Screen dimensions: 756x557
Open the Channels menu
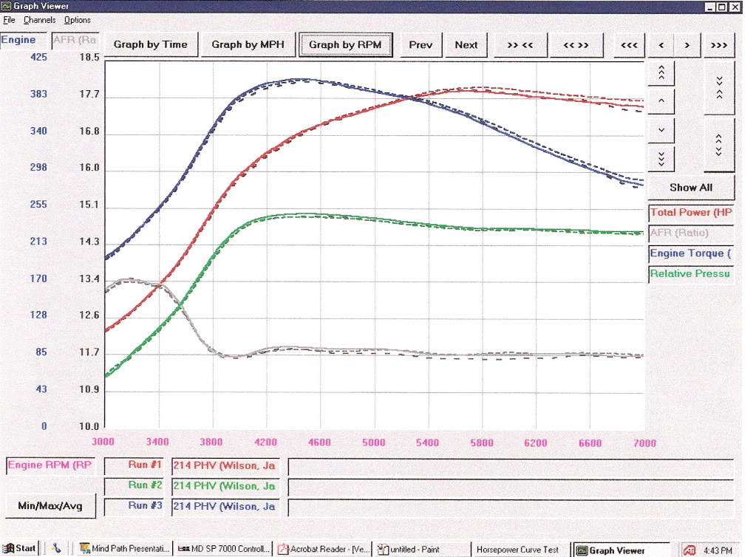[x=39, y=20]
